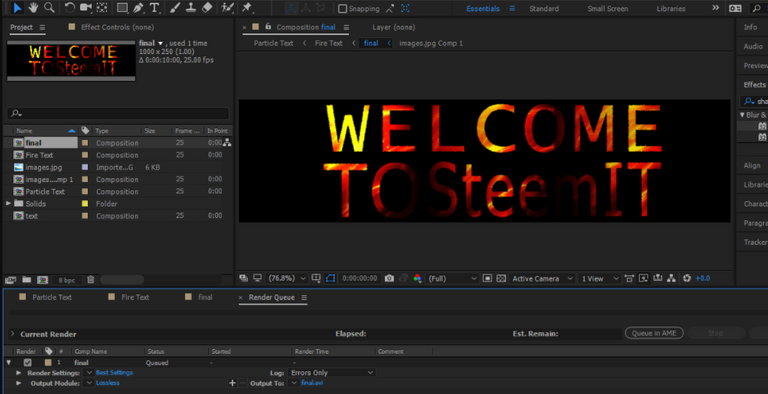
Task: Toggle the composition viewer lock icon
Action: (x=268, y=26)
